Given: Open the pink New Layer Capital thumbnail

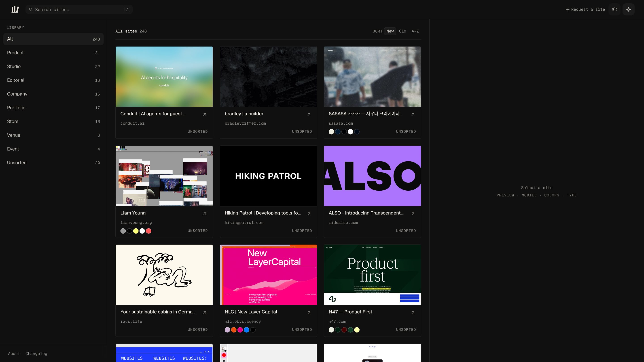Looking at the screenshot, I should [x=268, y=275].
